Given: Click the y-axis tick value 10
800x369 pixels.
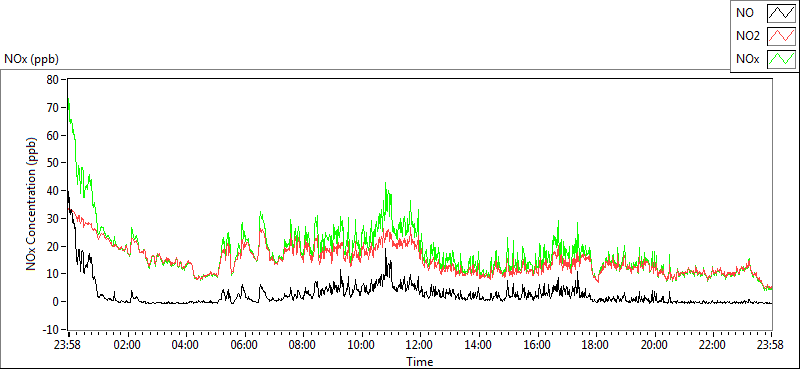Looking at the screenshot, I should point(53,274).
